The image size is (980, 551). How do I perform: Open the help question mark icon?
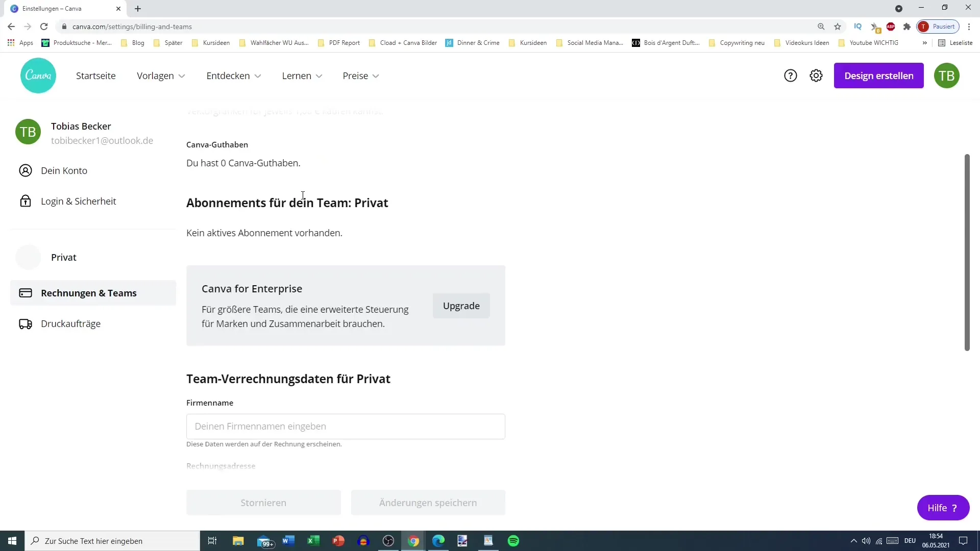[x=790, y=76]
